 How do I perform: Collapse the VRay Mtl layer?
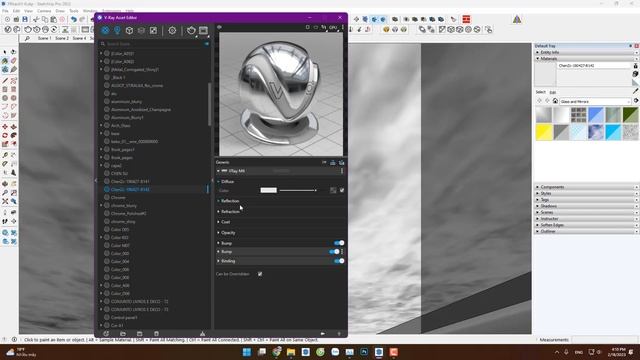pyautogui.click(x=218, y=171)
